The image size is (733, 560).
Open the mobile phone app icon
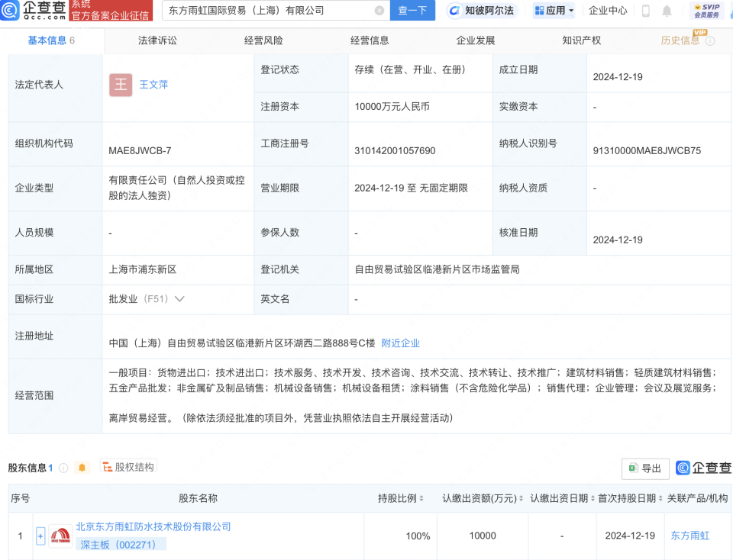pos(646,10)
